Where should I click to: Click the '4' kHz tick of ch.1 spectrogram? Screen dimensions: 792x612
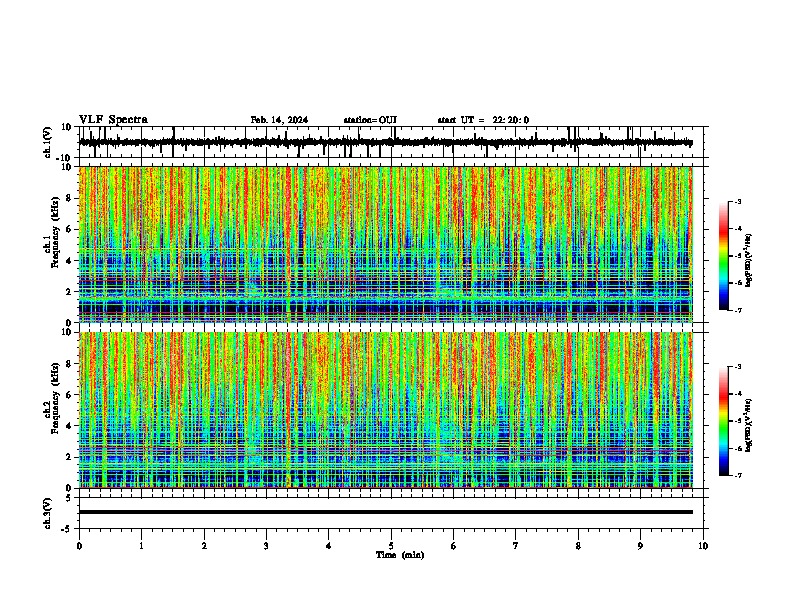coord(70,261)
